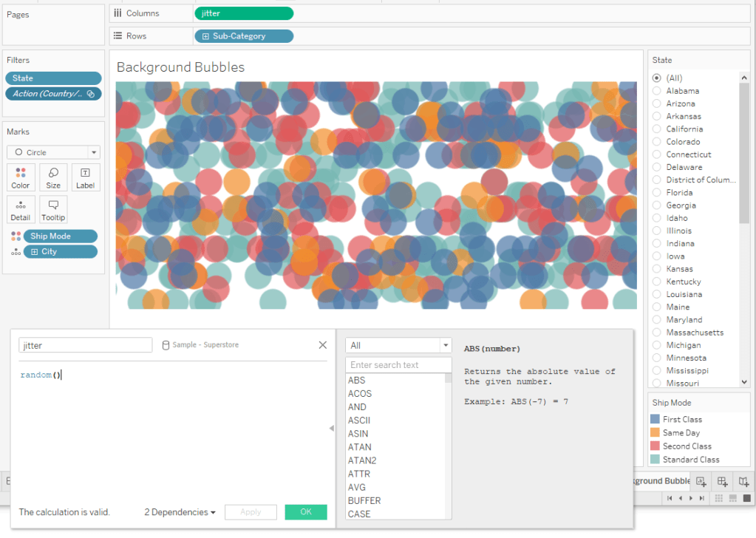Viewport: 756px width, 538px height.
Task: Click the green OK button
Action: 306,512
